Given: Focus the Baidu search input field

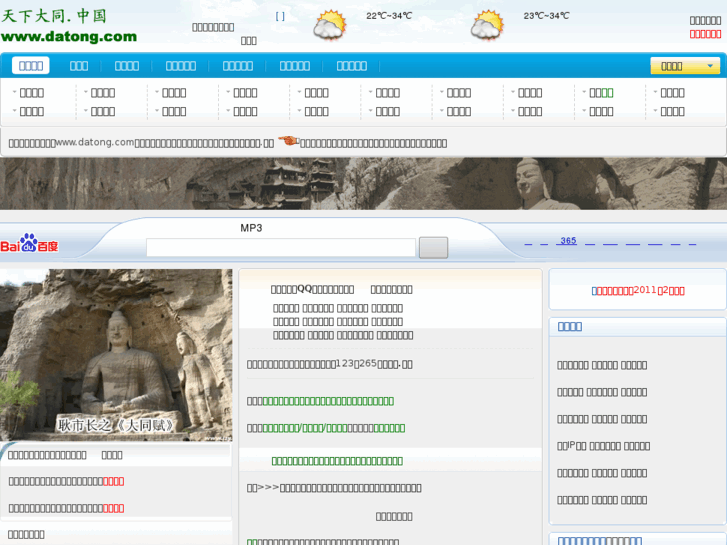Looking at the screenshot, I should (x=281, y=247).
